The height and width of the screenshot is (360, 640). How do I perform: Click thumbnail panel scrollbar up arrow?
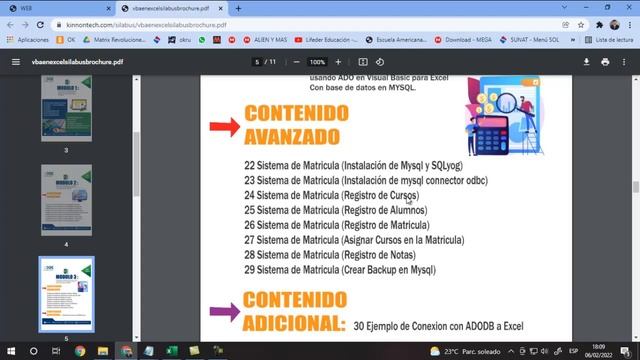pos(136,79)
